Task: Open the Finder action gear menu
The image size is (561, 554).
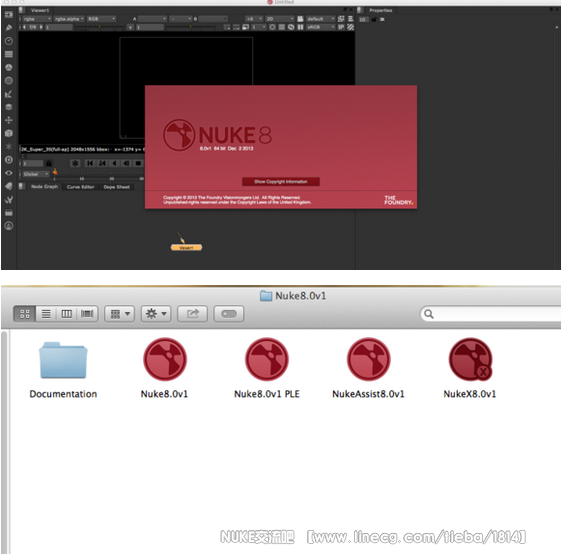Action: pyautogui.click(x=156, y=314)
